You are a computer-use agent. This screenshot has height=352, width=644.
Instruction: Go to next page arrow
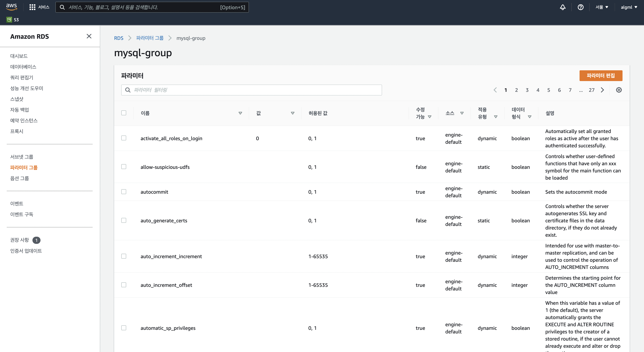603,90
